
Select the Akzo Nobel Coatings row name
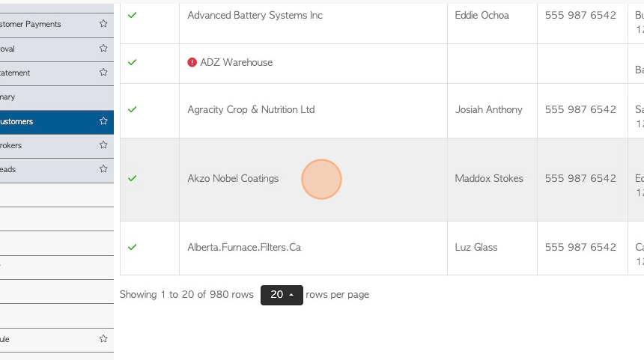coord(233,179)
